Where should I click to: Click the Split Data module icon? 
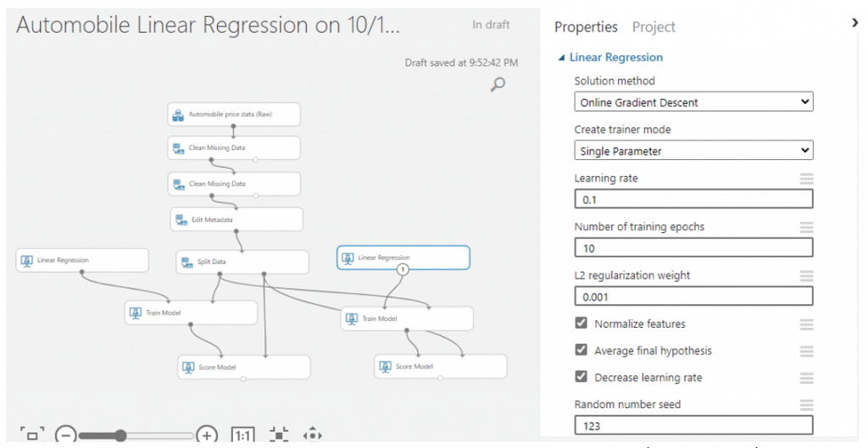coord(186,263)
